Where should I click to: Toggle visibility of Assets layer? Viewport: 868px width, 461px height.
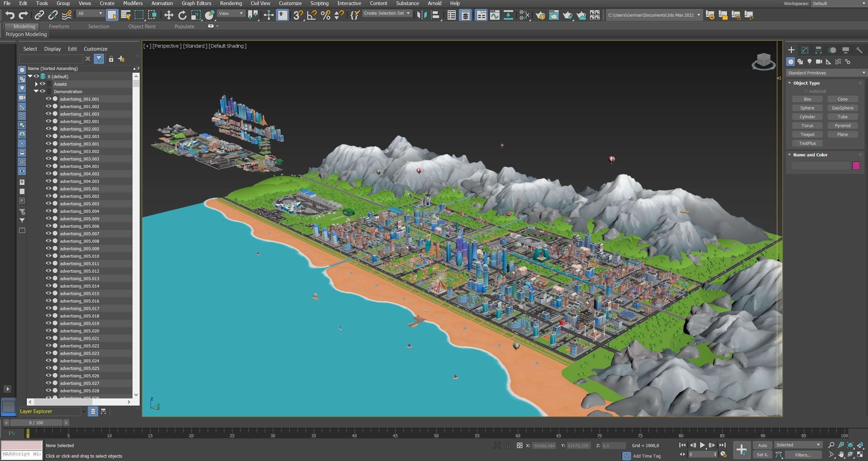point(42,84)
